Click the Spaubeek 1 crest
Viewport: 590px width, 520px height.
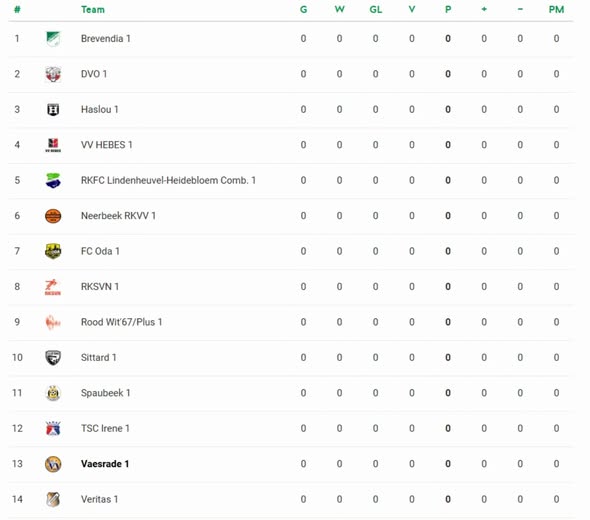tap(53, 393)
